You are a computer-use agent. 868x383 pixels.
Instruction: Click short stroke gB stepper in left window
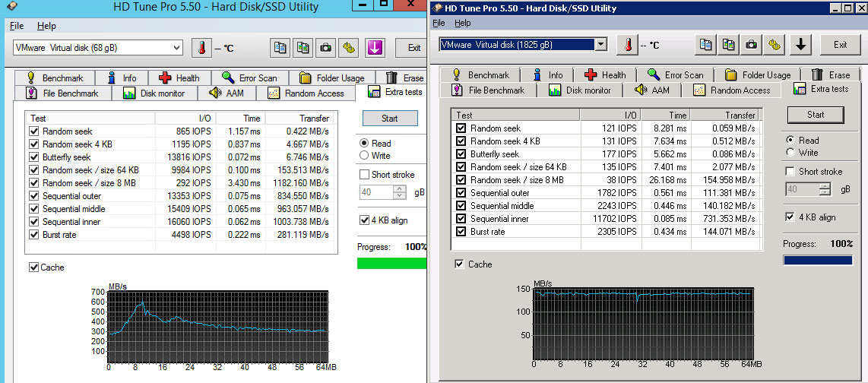point(401,192)
